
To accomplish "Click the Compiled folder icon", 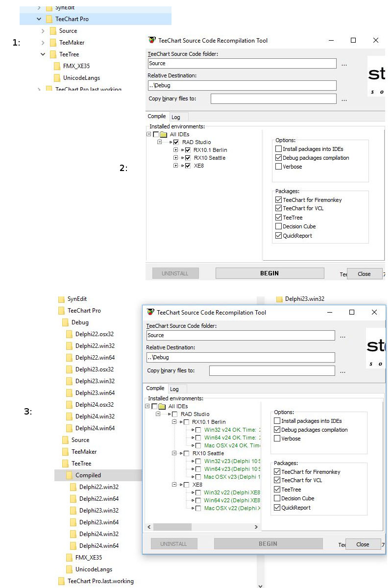I will pos(69,475).
